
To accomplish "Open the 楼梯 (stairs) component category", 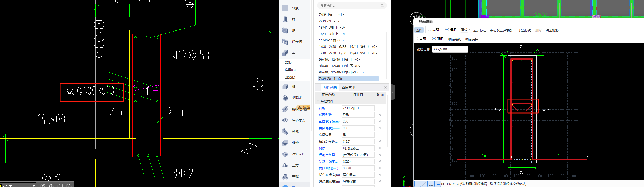I will (295, 132).
